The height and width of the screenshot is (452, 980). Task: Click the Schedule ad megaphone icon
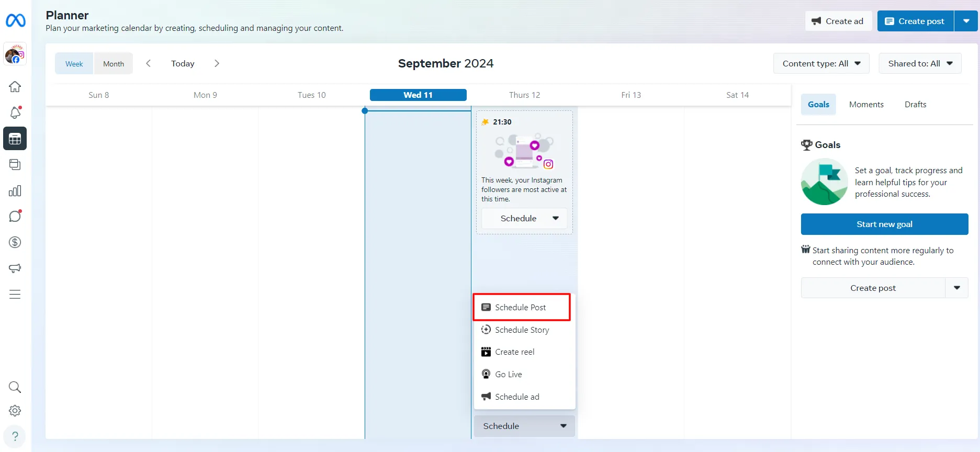[x=486, y=397]
